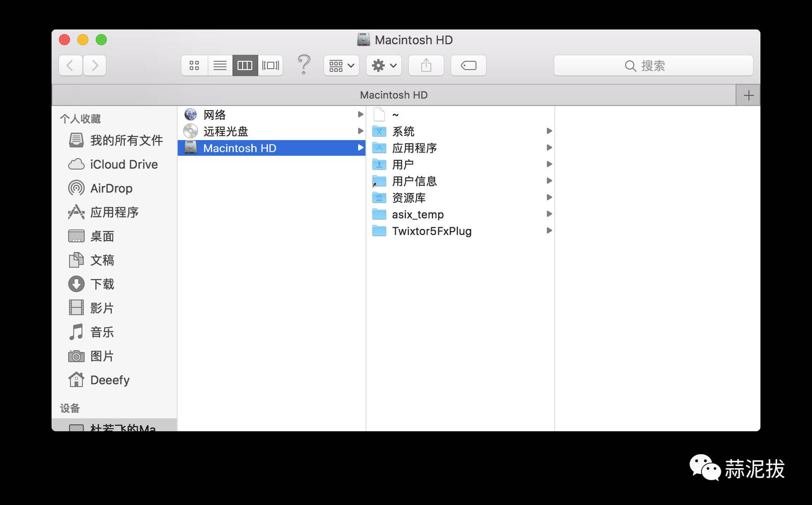812x505 pixels.
Task: Click the Edit Tags toolbar button
Action: [x=468, y=65]
